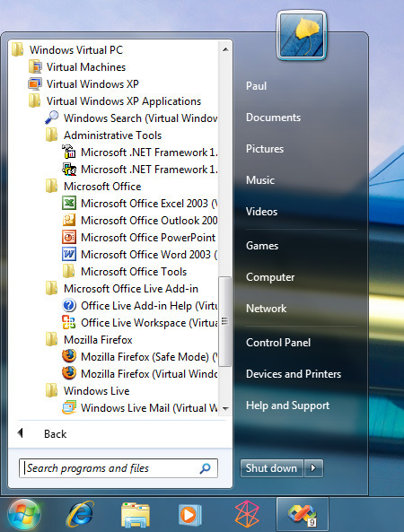Click Office Live Workspace icon
This screenshot has width=404, height=532.
[69, 322]
